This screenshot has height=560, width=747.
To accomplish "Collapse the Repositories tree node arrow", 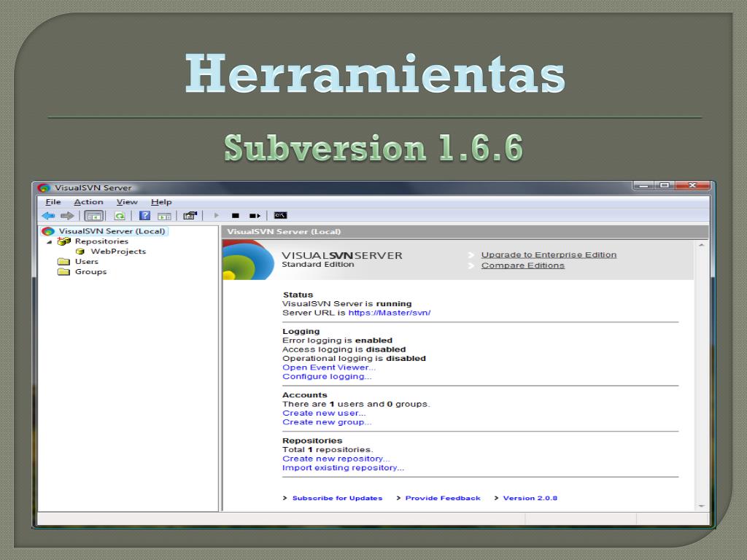I will [x=49, y=242].
